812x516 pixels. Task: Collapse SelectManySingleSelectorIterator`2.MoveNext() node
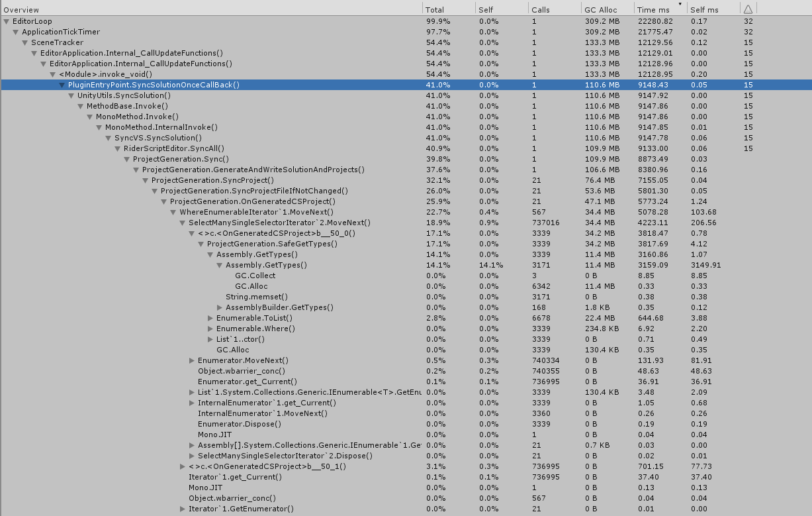click(183, 223)
